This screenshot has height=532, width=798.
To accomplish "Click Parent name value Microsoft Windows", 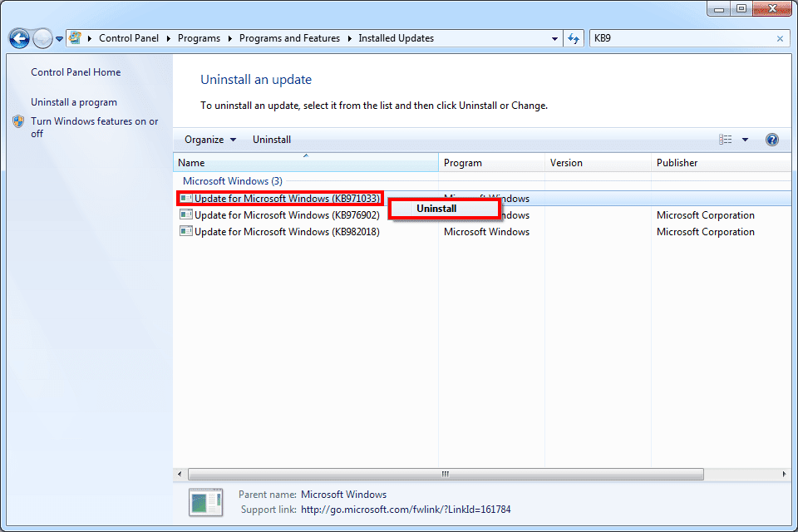I will point(343,495).
